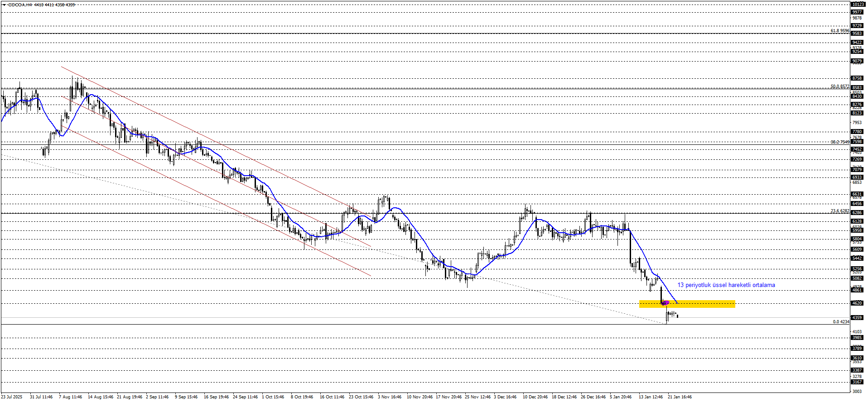
Task: Click the 4359 current price tag
Action: [x=857, y=318]
